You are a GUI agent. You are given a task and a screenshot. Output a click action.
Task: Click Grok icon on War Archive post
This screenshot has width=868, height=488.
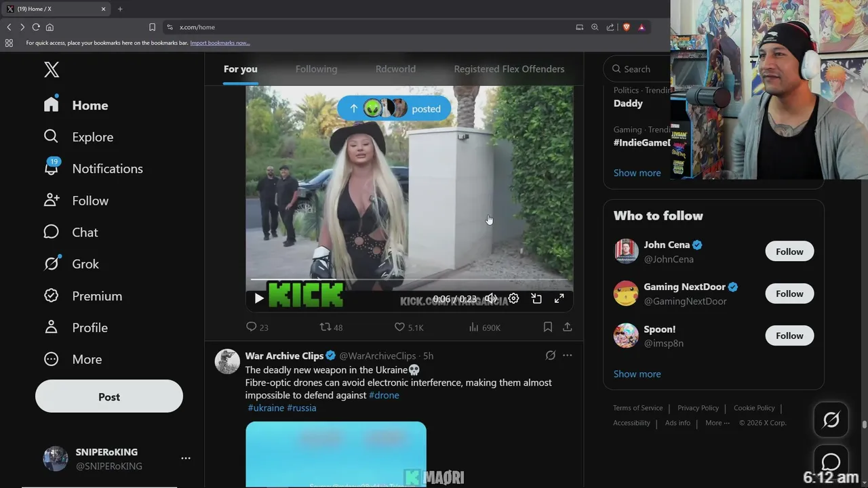coord(551,355)
